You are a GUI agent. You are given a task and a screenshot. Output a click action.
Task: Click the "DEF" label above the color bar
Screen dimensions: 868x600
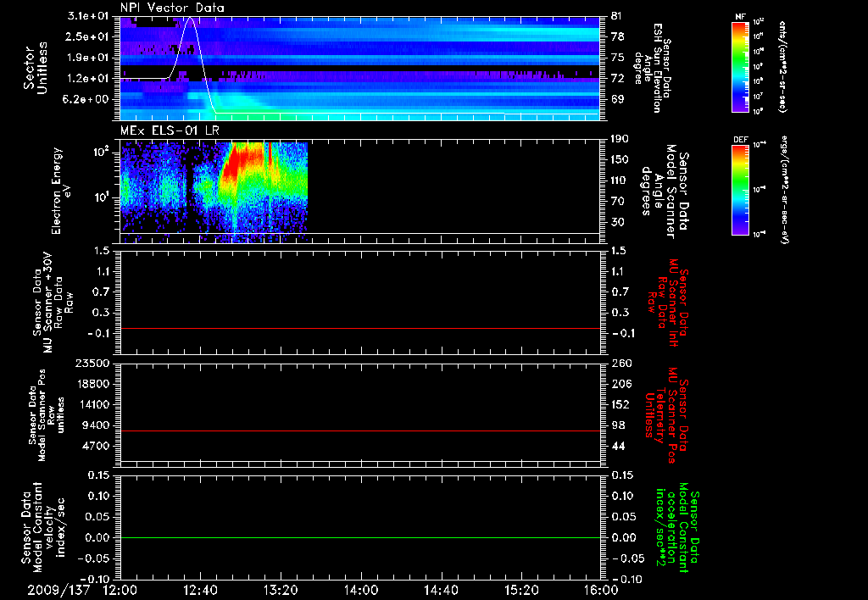coord(740,140)
